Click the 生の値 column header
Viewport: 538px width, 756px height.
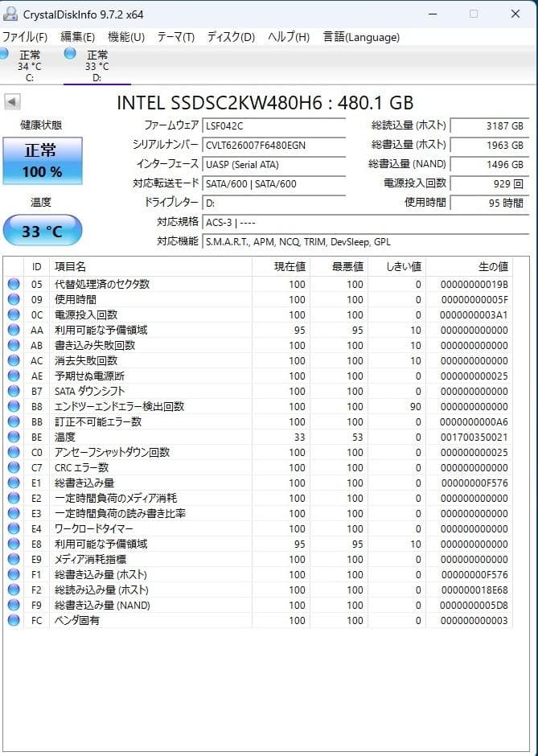point(469,267)
